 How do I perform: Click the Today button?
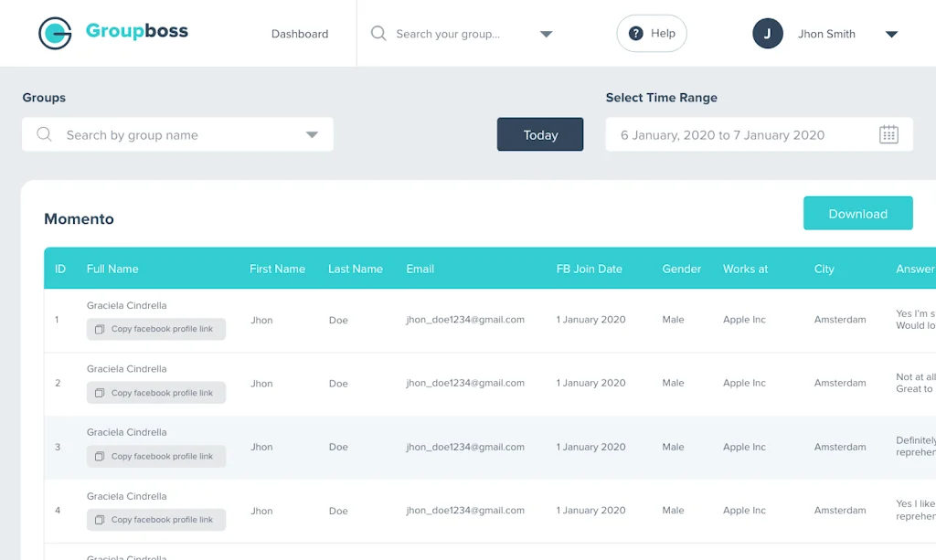tap(540, 135)
